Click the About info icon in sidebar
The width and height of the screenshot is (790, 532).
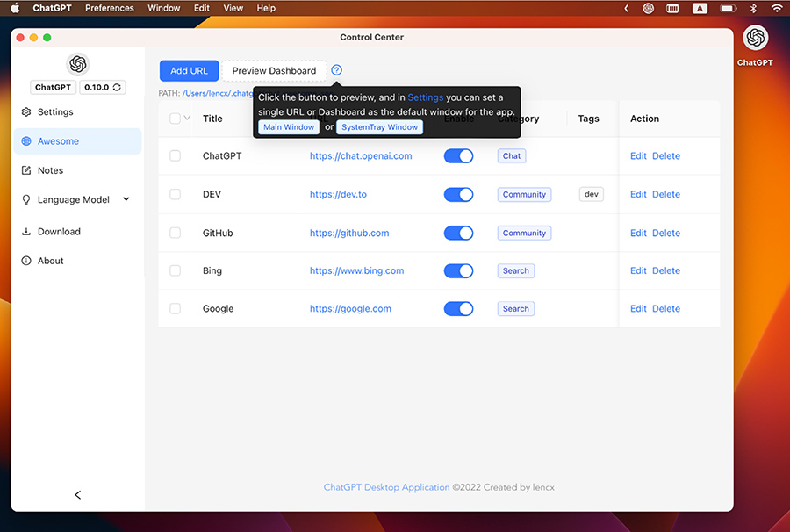pyautogui.click(x=26, y=261)
